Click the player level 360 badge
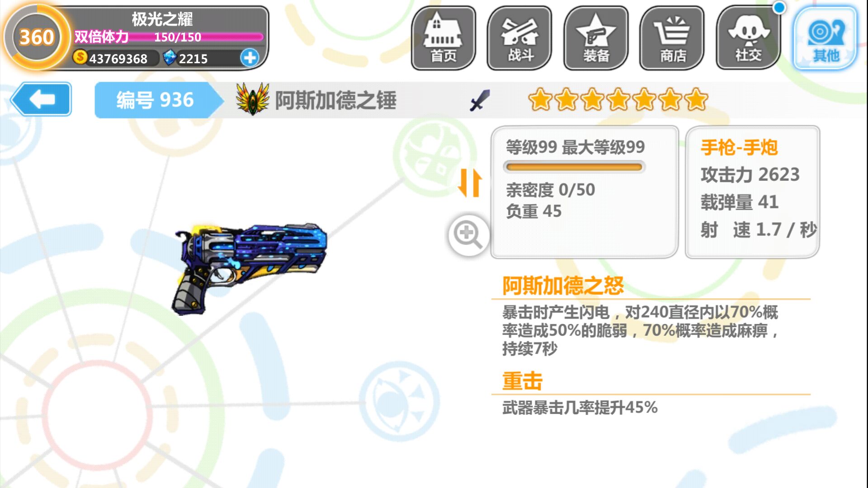 [37, 37]
